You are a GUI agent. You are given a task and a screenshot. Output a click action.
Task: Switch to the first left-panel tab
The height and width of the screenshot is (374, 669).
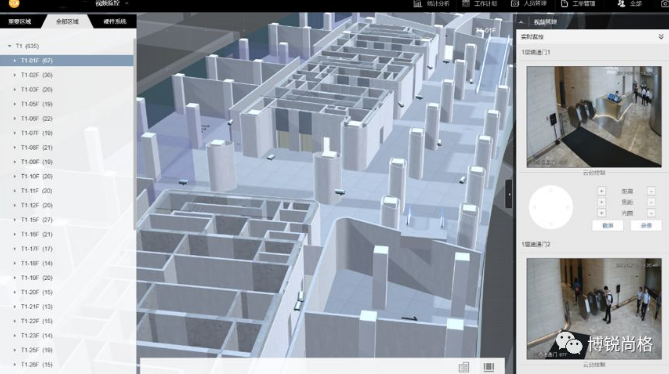tap(20, 21)
